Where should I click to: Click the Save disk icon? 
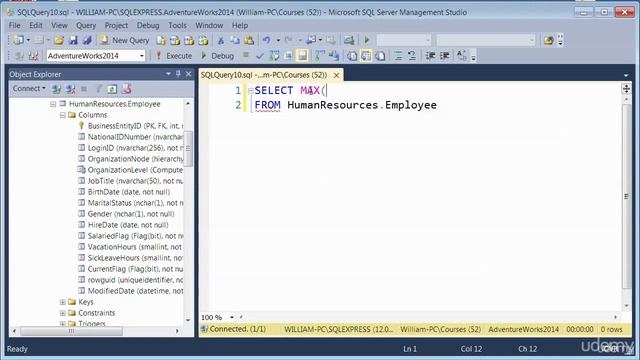(73, 40)
